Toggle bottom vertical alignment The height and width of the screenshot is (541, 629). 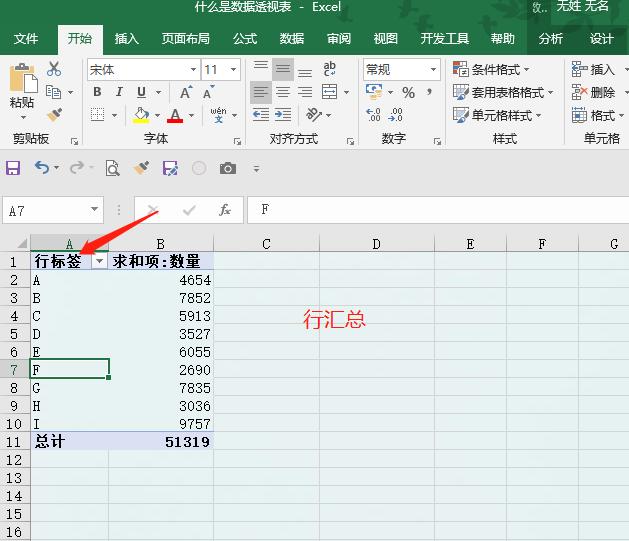[x=305, y=71]
